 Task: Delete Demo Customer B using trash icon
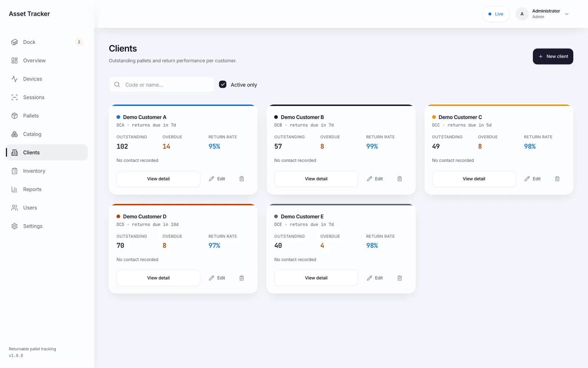click(399, 179)
